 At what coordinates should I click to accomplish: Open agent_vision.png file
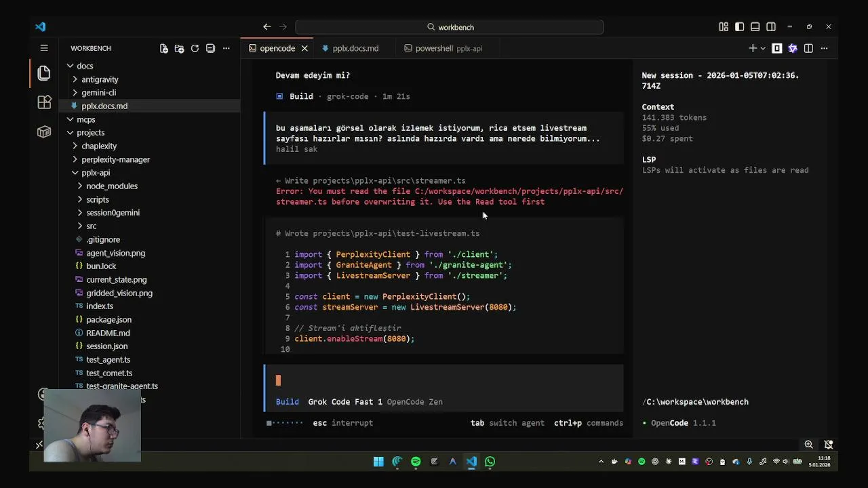click(115, 253)
